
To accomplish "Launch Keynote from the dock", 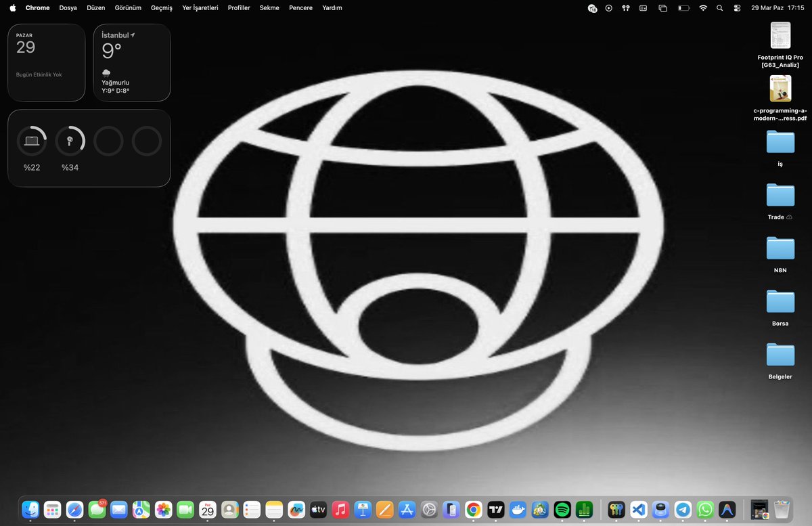I will (x=362, y=509).
